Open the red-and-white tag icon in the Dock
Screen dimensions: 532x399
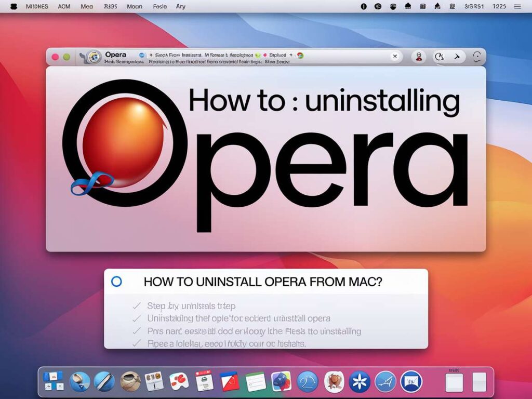coord(229,381)
